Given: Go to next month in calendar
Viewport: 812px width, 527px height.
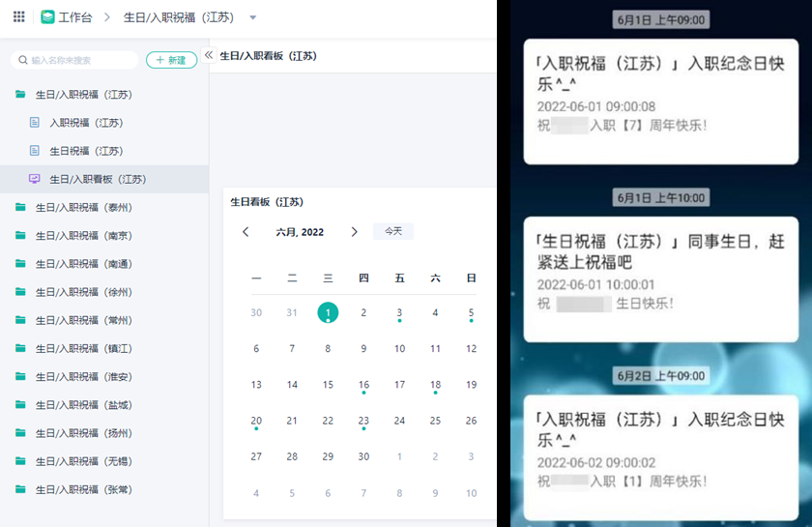Looking at the screenshot, I should pos(354,232).
